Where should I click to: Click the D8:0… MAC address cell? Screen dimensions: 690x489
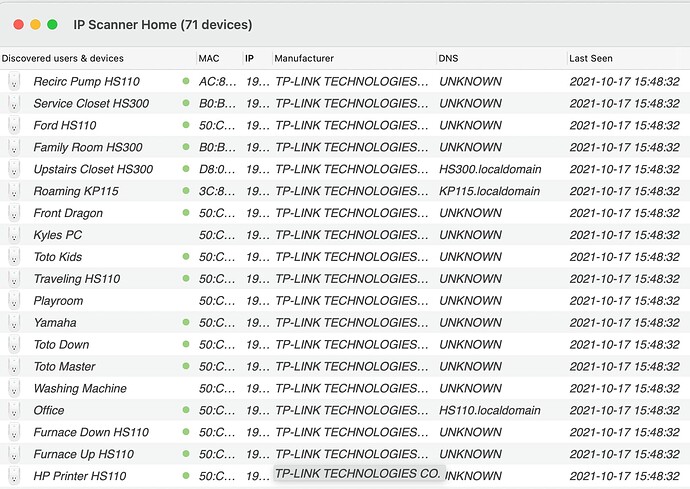point(217,169)
